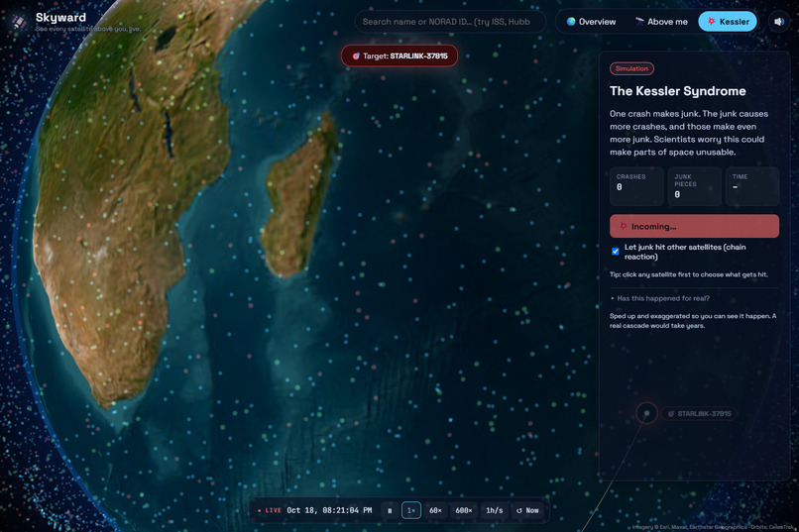
Task: Set time speed to 60×
Action: [435, 510]
